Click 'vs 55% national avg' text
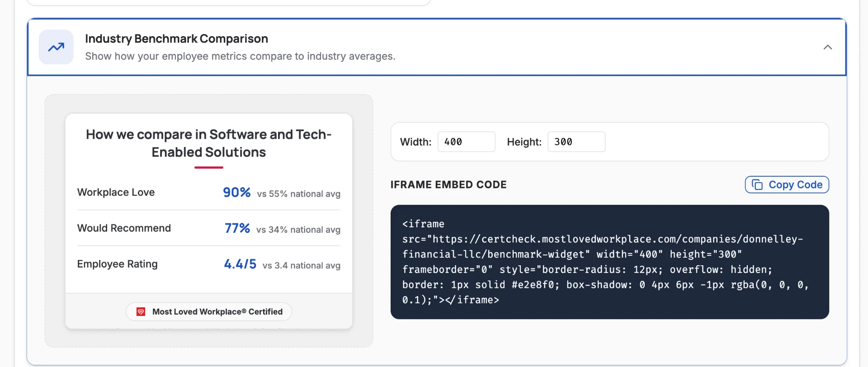 tap(298, 194)
